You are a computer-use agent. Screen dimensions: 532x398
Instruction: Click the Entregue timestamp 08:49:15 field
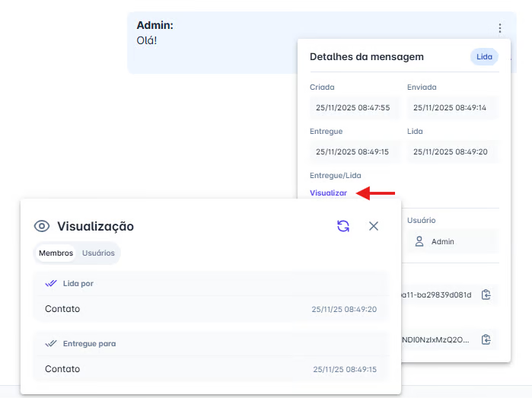pyautogui.click(x=353, y=152)
